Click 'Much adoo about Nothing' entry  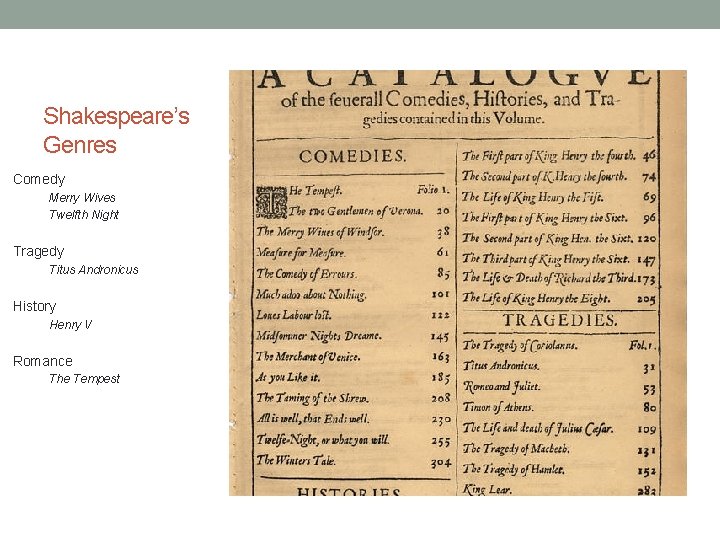point(311,294)
